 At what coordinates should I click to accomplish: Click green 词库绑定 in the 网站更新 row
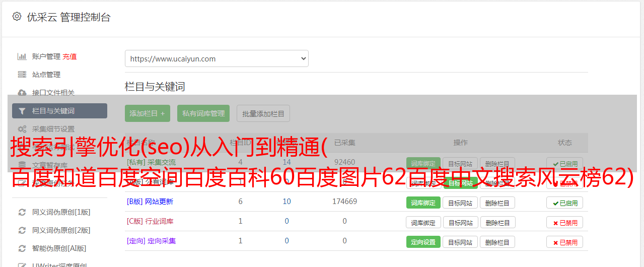point(423,203)
